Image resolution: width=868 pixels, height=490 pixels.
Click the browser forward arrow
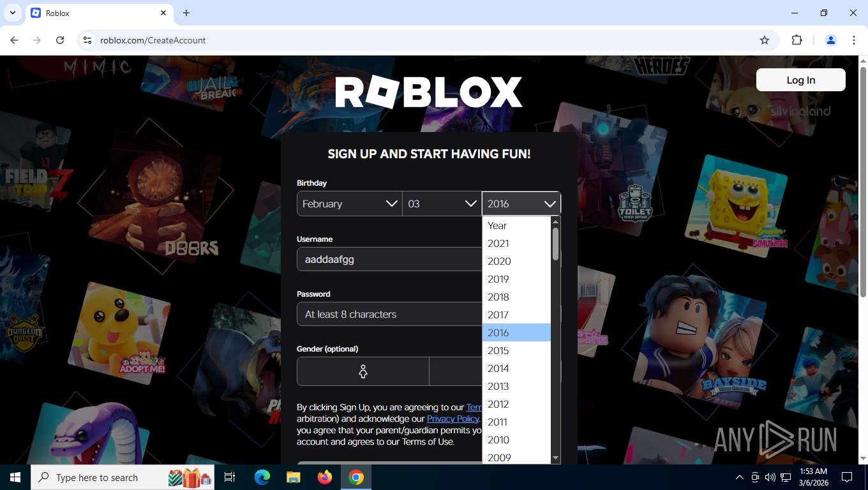37,40
